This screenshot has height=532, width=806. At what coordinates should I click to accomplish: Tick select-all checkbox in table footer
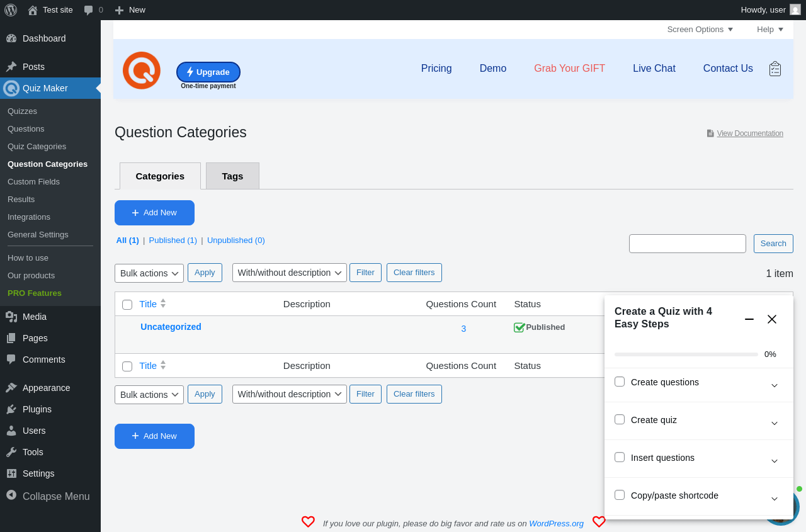coord(127,366)
